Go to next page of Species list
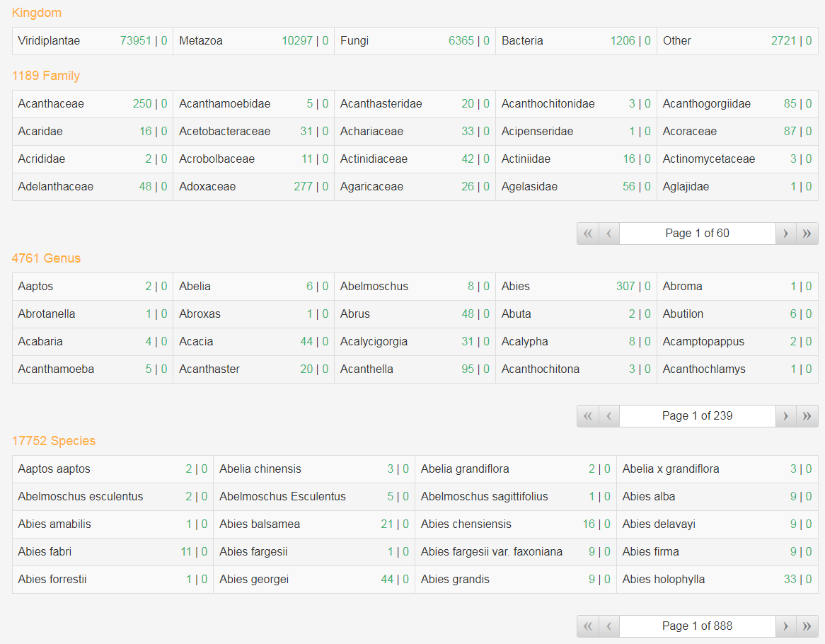The width and height of the screenshot is (825, 644). click(785, 626)
